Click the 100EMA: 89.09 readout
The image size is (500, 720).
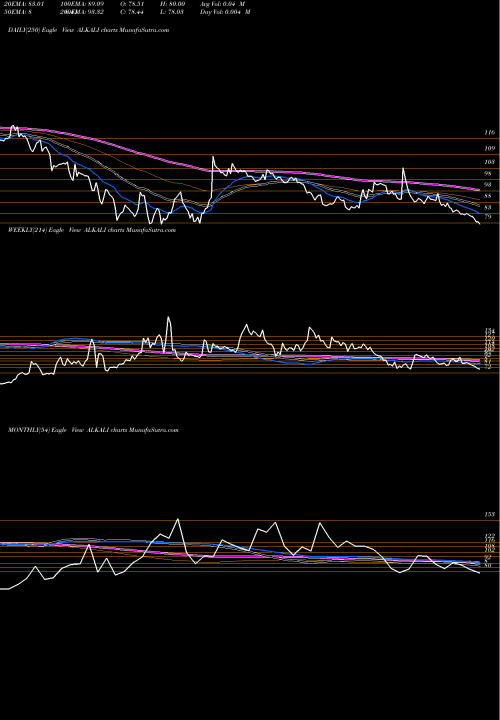(x=81, y=4)
